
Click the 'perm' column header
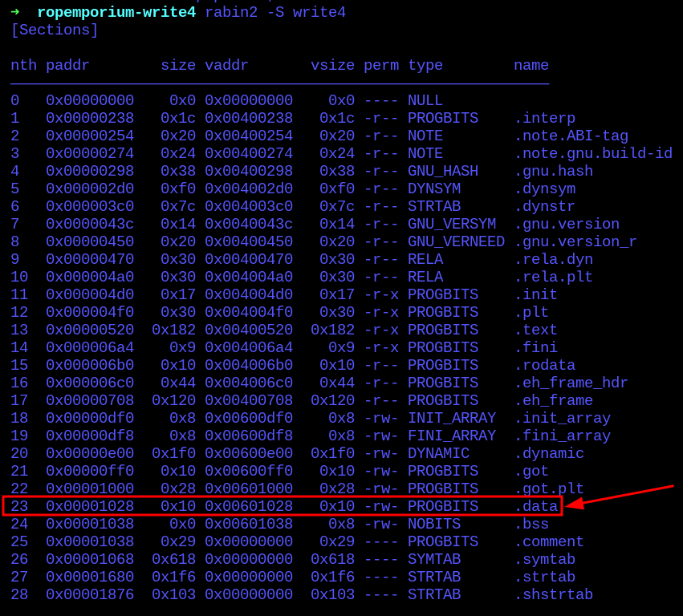(x=381, y=66)
